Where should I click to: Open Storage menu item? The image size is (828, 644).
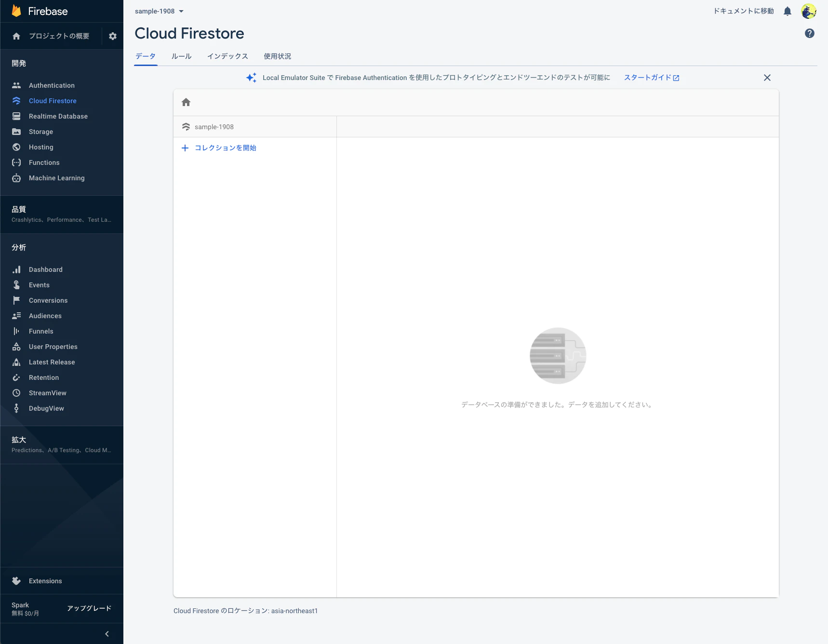click(41, 132)
